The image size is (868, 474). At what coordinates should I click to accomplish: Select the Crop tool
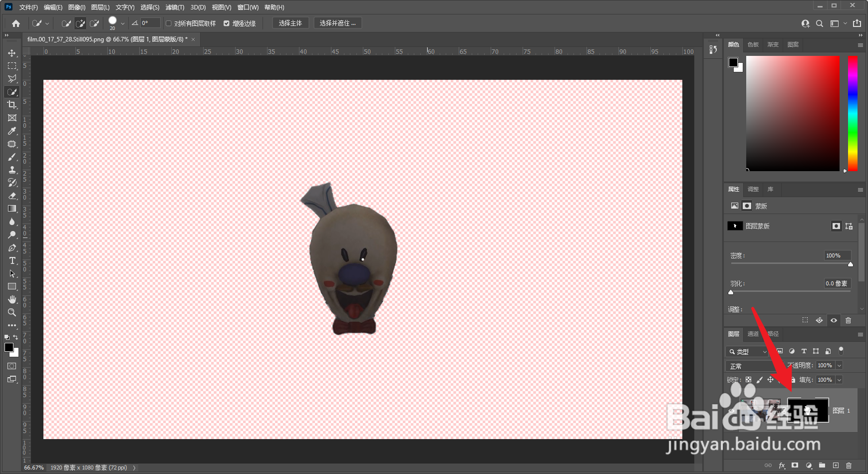(12, 105)
